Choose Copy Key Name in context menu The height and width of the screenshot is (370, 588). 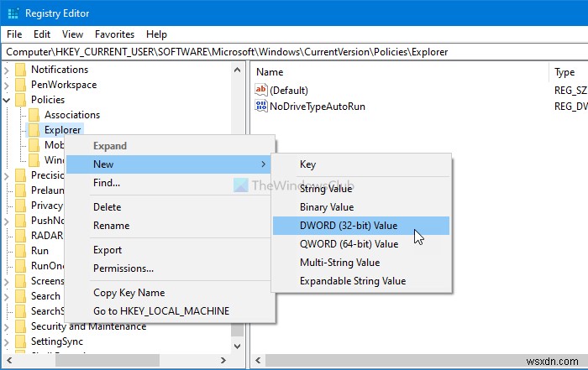coord(170,293)
